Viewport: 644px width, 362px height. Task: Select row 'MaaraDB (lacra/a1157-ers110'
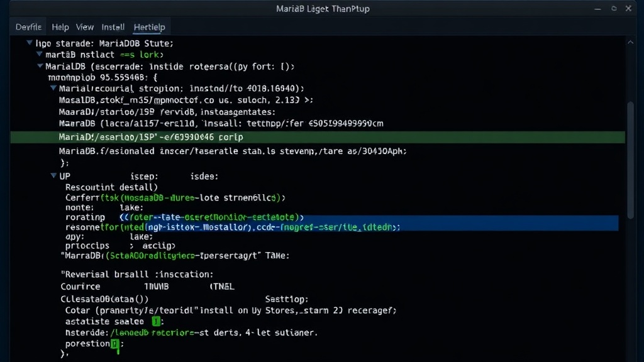(221, 124)
